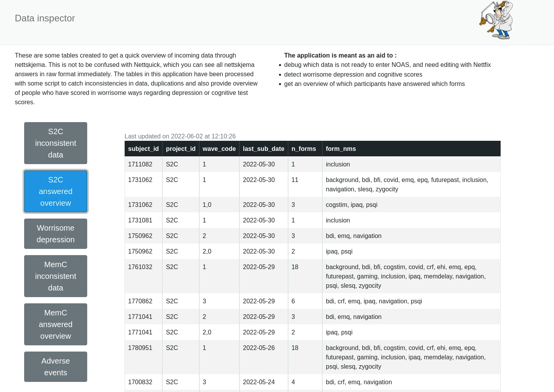
Task: Click subject 1761032 cell in the table
Action: 140,267
